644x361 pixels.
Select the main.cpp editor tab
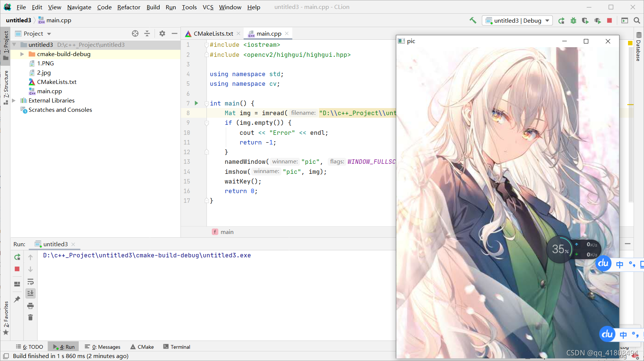[269, 33]
